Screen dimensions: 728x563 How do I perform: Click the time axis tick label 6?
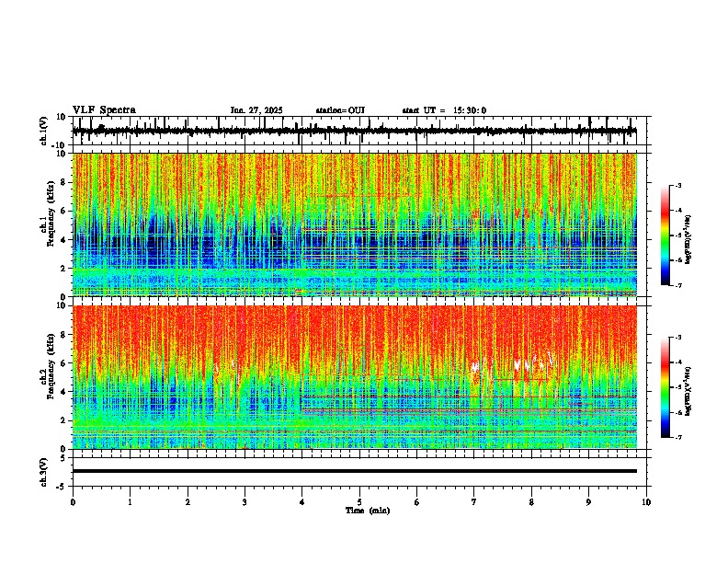pos(417,502)
